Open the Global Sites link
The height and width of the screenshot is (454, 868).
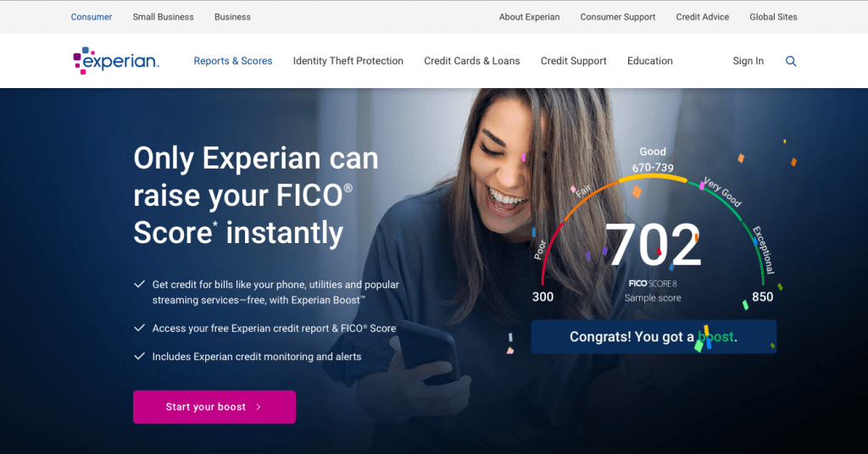pyautogui.click(x=773, y=17)
